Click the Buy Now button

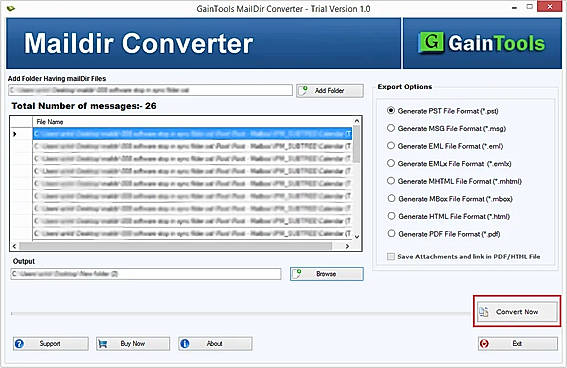tap(133, 343)
